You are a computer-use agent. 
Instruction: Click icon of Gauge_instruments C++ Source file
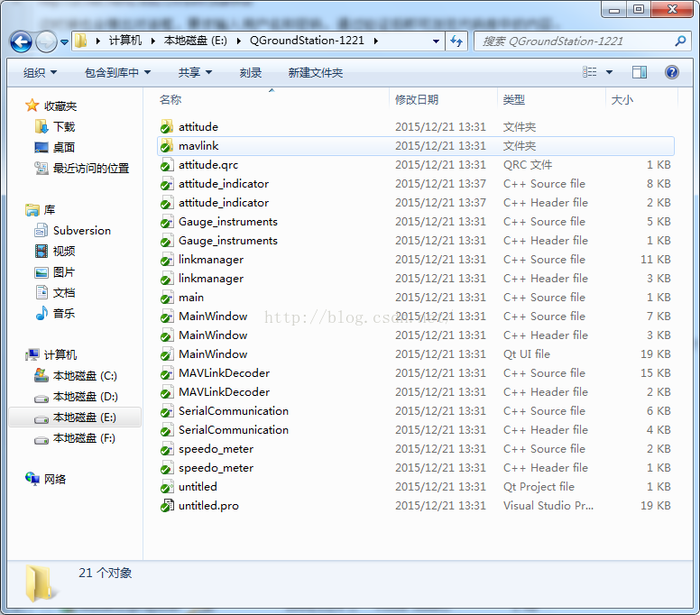coord(167,221)
